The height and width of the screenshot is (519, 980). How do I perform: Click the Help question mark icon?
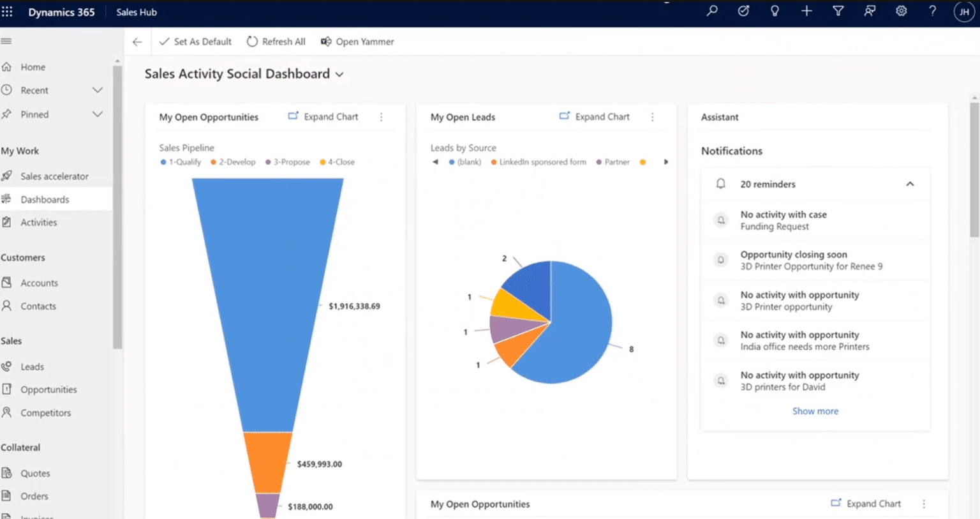click(x=932, y=11)
